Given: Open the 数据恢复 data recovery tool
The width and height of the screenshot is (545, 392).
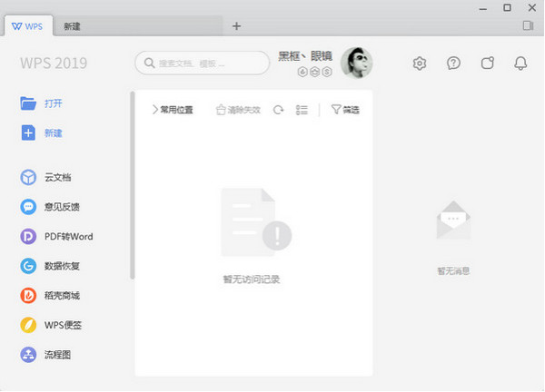Looking at the screenshot, I should (x=28, y=267).
